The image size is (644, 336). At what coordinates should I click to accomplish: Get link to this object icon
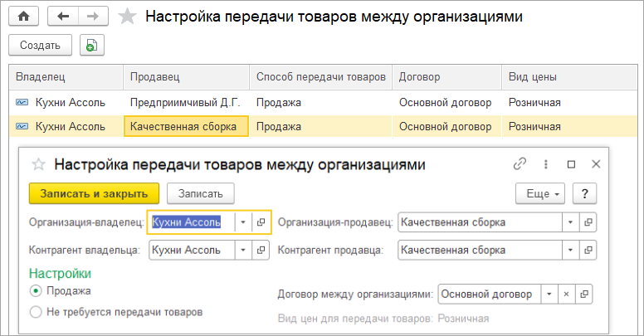520,164
